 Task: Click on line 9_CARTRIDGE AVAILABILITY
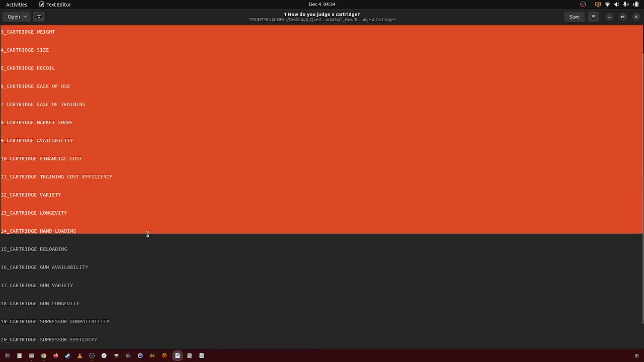37,140
